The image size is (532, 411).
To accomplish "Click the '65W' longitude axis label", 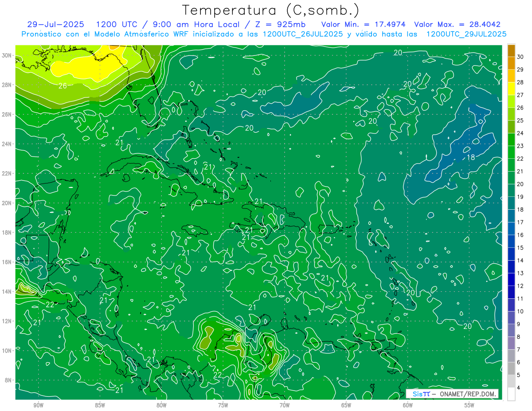I will point(346,405).
